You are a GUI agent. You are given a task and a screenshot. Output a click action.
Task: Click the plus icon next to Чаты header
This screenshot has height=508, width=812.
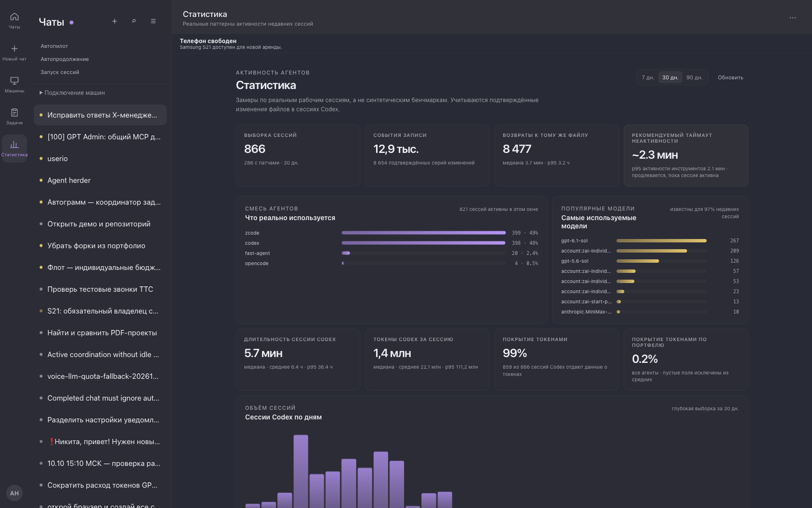[115, 21]
